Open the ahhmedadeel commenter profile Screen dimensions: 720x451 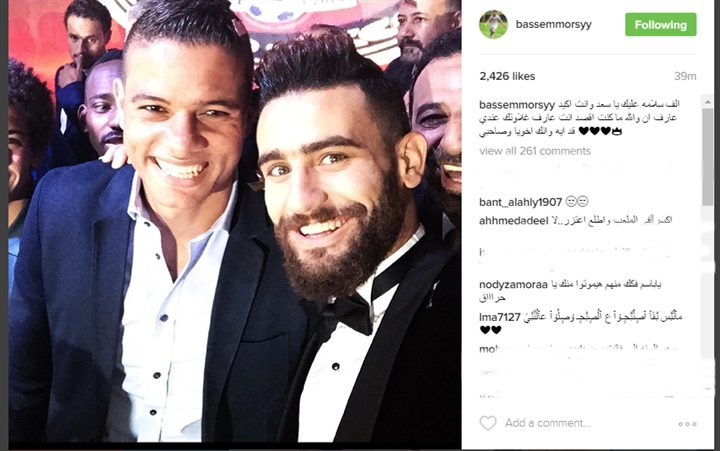coord(513,221)
